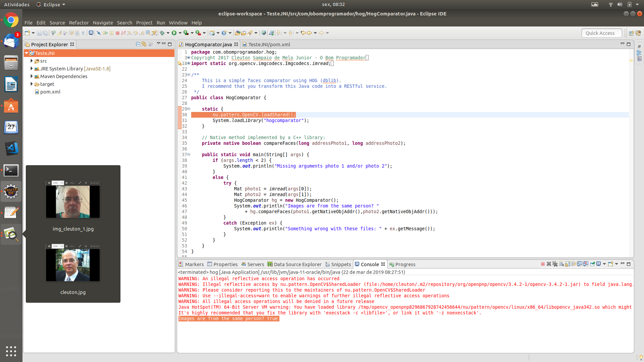Expand the src folder in project tree

32,61
